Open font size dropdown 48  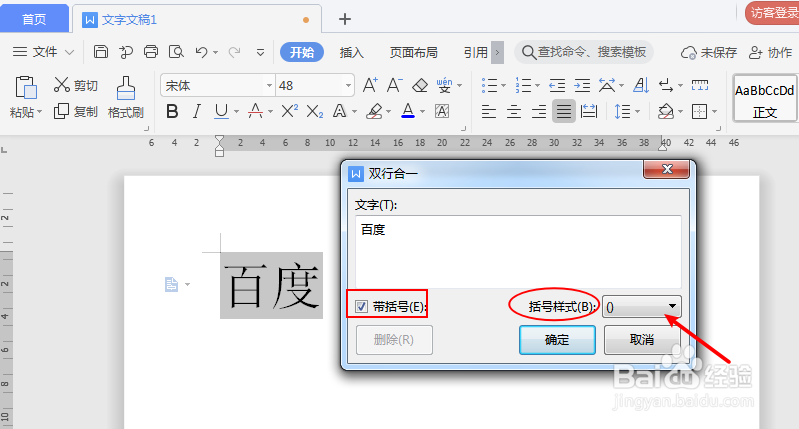coord(348,85)
